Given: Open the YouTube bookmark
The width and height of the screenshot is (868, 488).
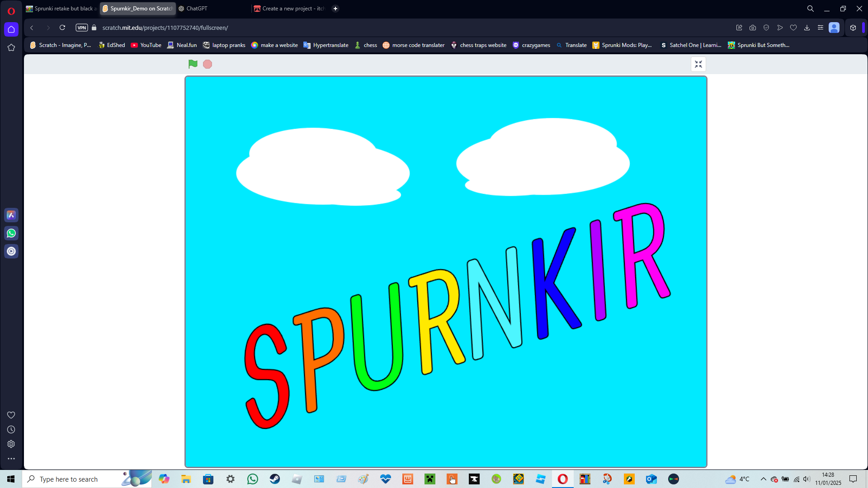Looking at the screenshot, I should (146, 45).
